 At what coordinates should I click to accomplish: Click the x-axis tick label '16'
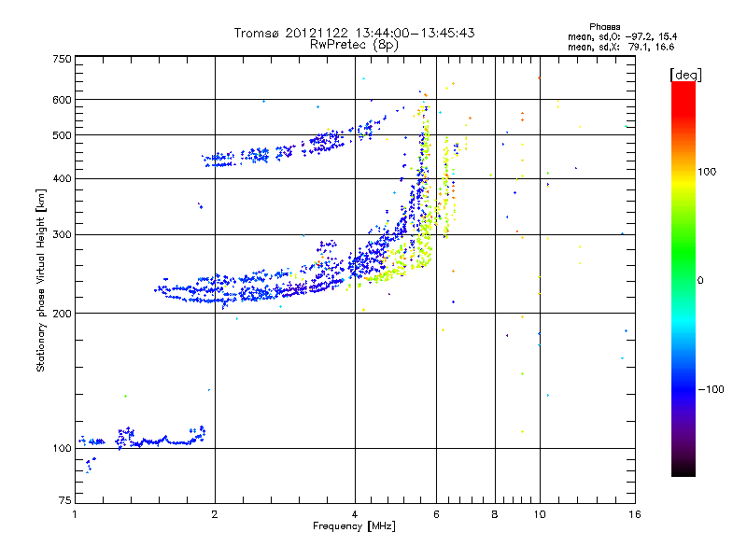(x=635, y=514)
